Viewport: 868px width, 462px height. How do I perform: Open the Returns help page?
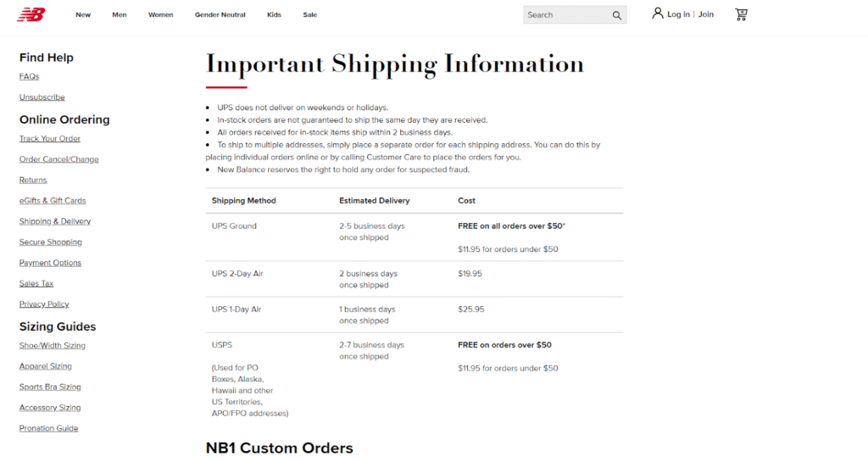pos(33,180)
